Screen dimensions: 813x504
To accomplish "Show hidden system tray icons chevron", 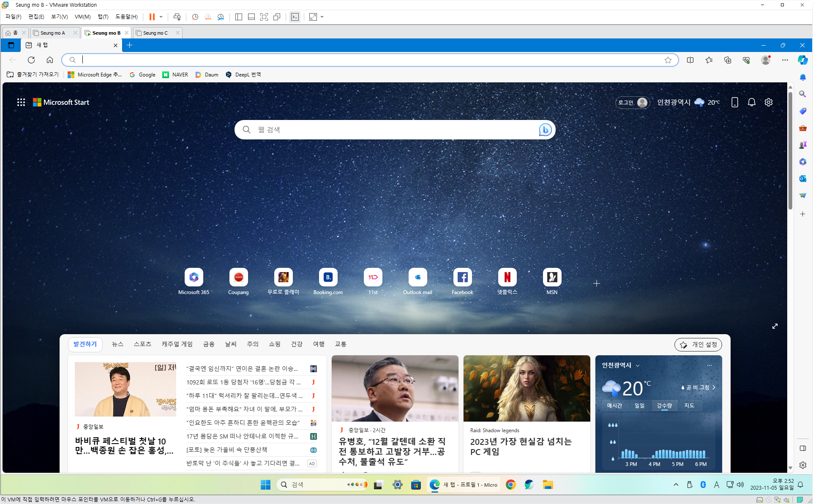I will tap(676, 485).
